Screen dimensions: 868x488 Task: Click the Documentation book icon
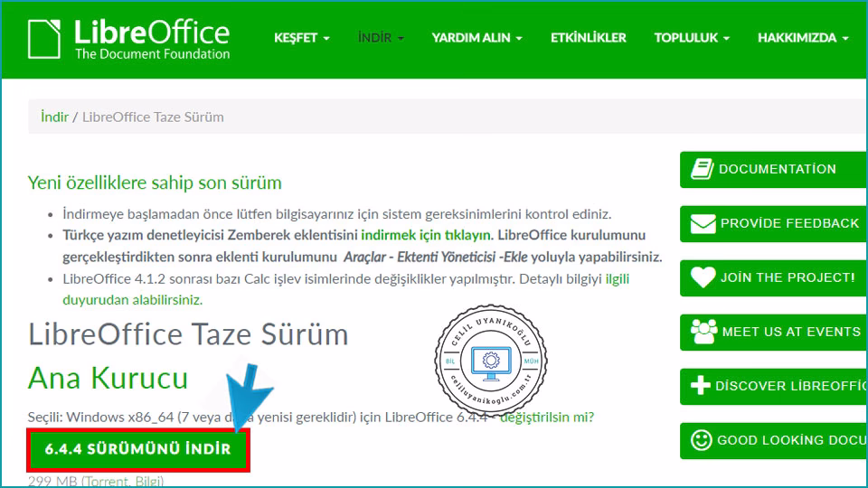pos(702,169)
